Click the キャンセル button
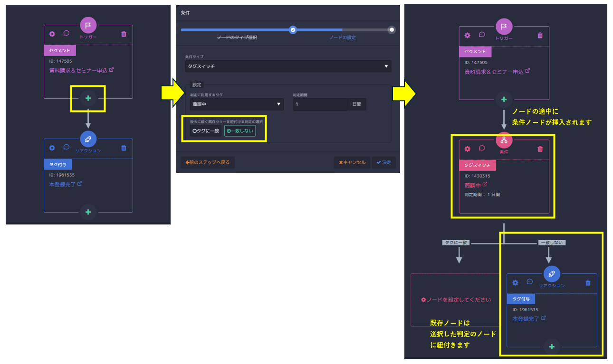The image size is (613, 364). pos(352,162)
